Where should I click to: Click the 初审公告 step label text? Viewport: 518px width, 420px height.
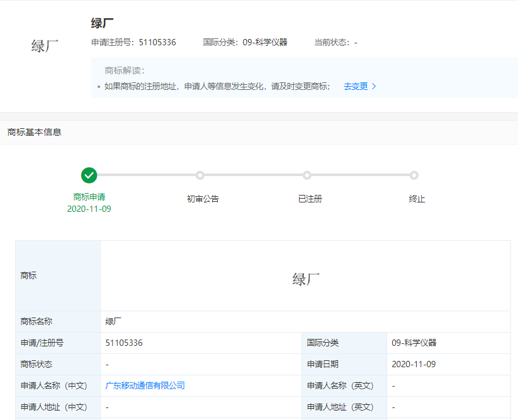click(203, 199)
